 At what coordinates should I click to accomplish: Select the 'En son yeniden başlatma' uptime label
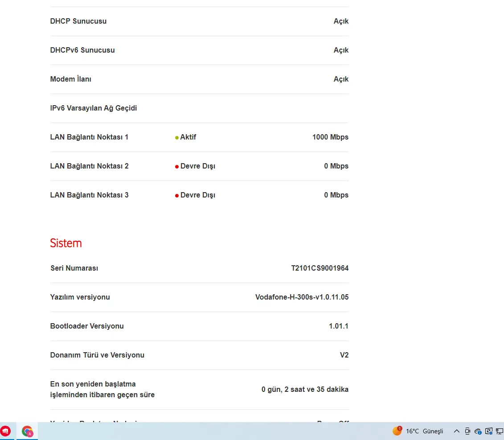point(102,389)
